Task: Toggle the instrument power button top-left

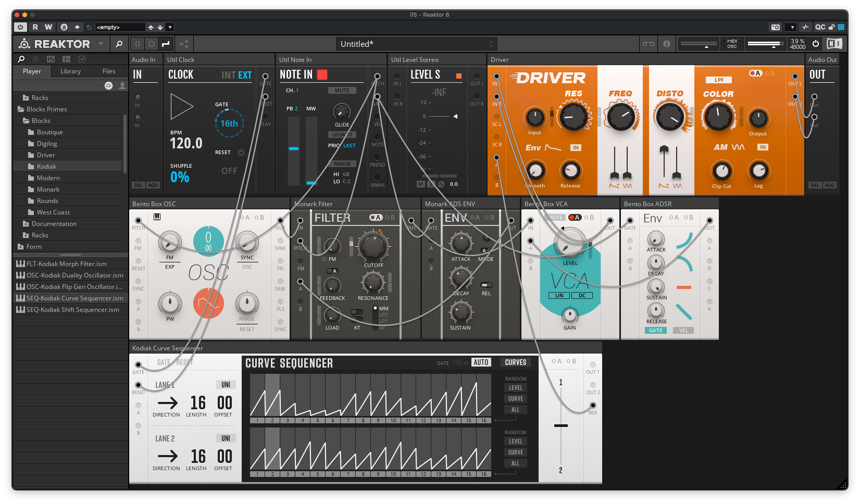Action: tap(20, 27)
